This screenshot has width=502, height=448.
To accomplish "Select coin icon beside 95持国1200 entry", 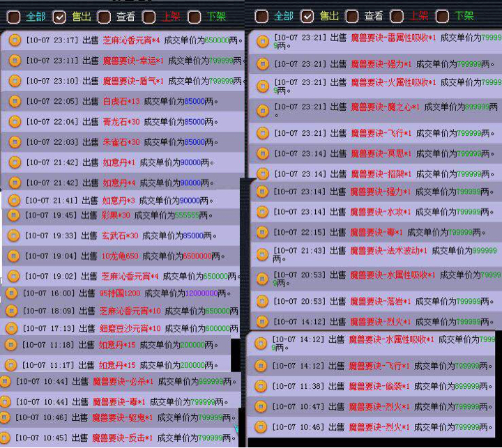I will pos(11,293).
